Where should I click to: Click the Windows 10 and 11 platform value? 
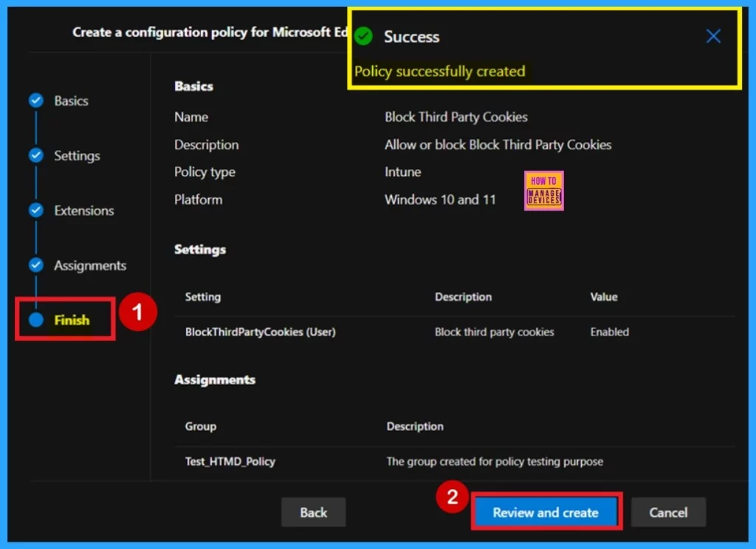(440, 200)
